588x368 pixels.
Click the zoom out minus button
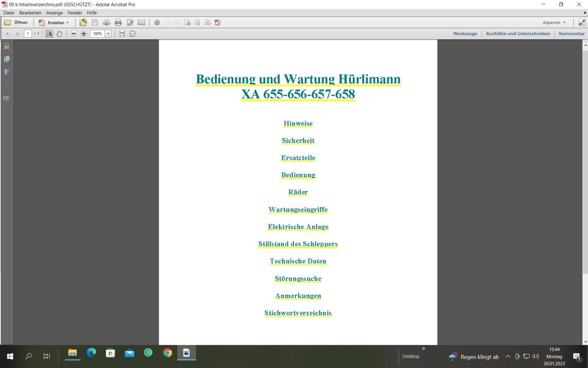[73, 34]
